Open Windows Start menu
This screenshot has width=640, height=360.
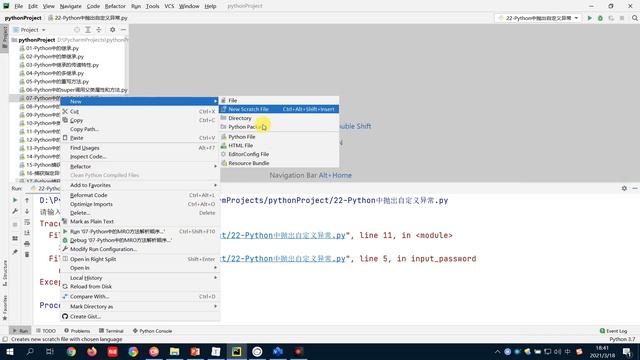(x=9, y=351)
